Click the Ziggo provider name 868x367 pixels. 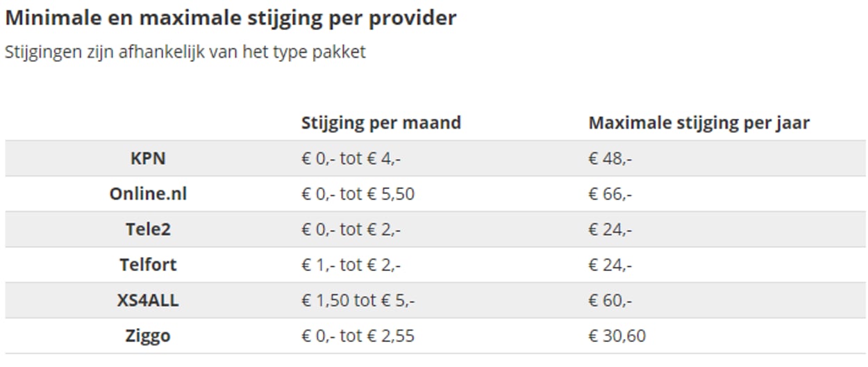tap(148, 336)
